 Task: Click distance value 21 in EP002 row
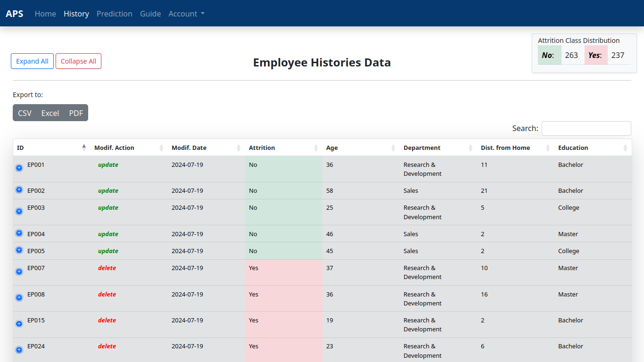tap(484, 191)
